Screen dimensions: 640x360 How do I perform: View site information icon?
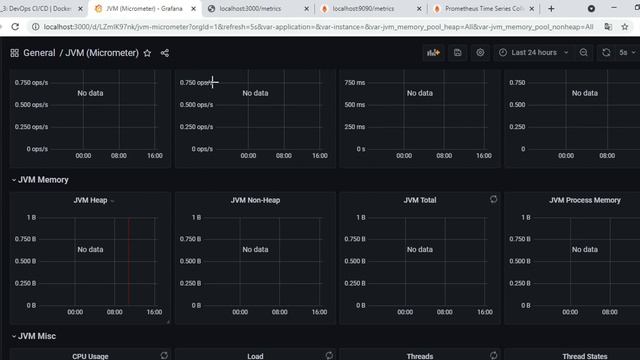(x=36, y=27)
